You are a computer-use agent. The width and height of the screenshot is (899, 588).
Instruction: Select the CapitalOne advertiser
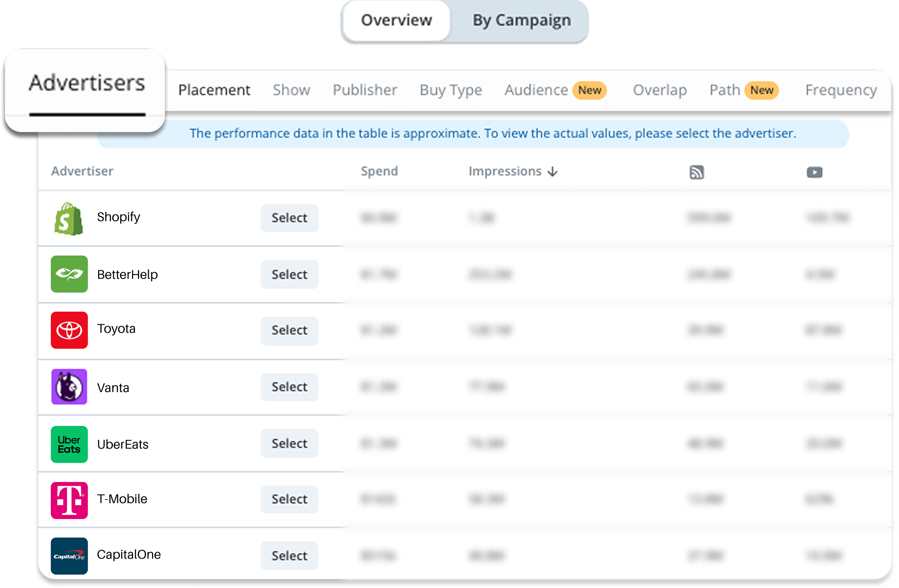click(x=289, y=556)
